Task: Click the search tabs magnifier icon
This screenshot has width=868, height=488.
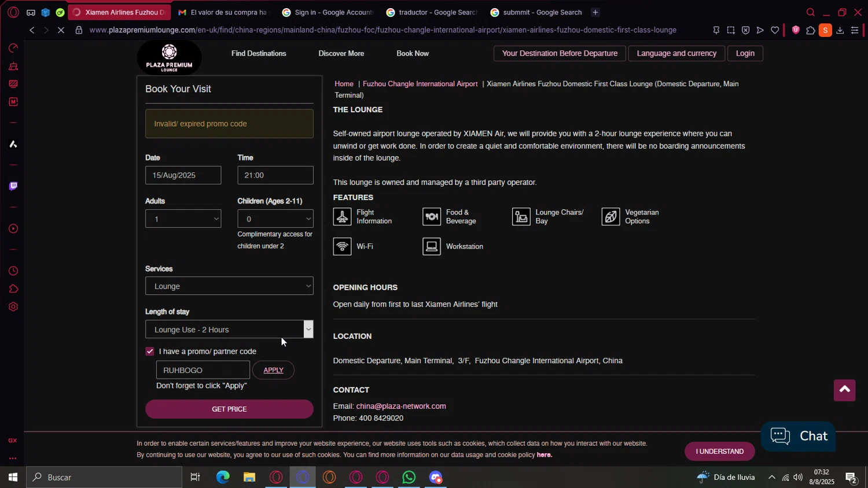Action: [x=811, y=12]
